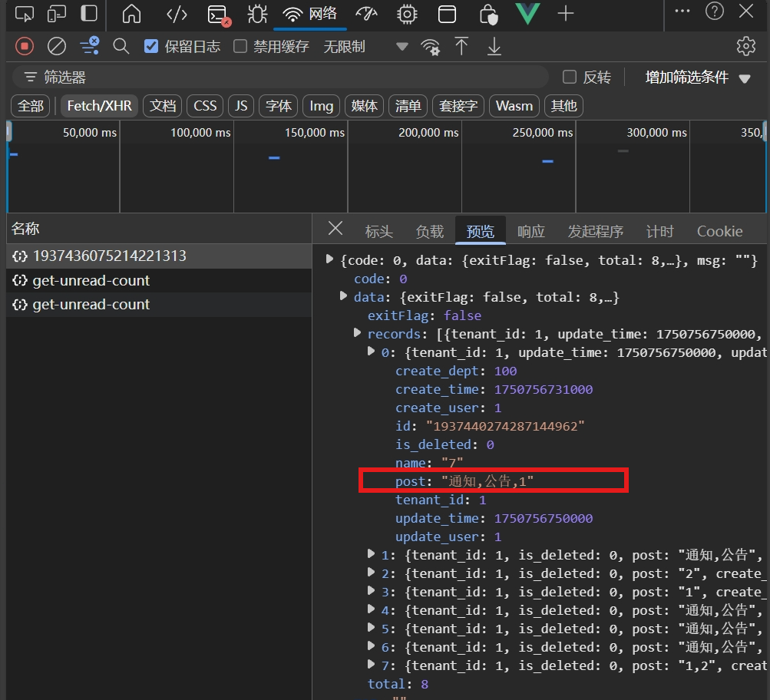Toggle the Fetch/XHR filter

[x=99, y=106]
